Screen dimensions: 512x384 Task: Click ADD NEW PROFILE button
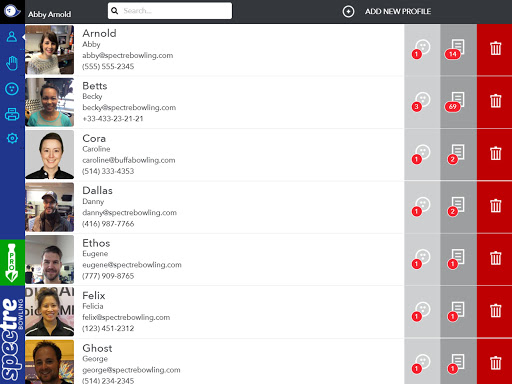click(398, 11)
